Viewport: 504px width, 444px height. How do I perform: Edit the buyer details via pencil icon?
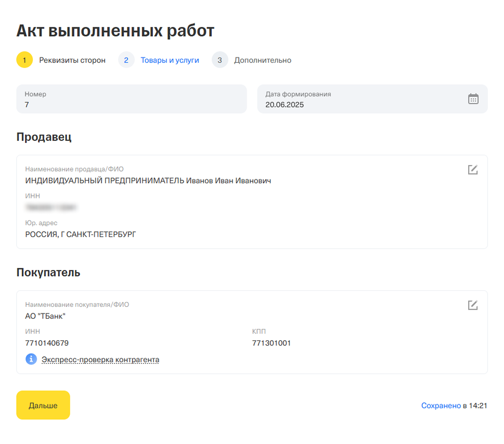pyautogui.click(x=472, y=305)
